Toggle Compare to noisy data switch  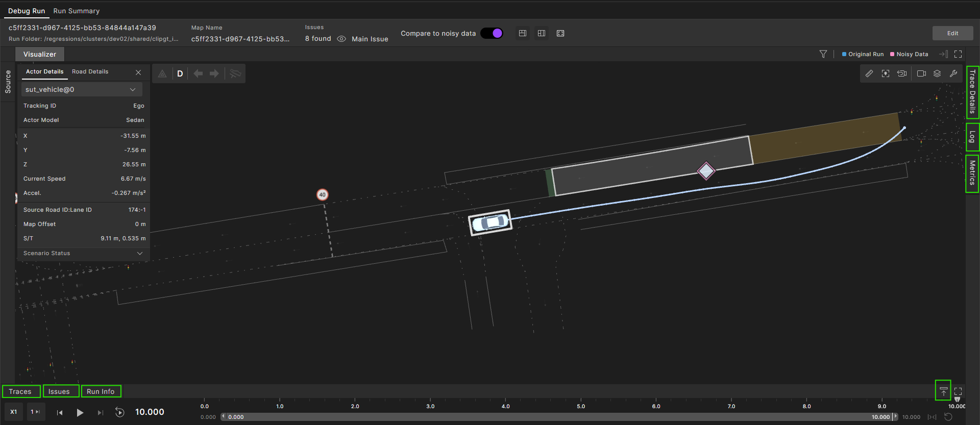(x=492, y=33)
